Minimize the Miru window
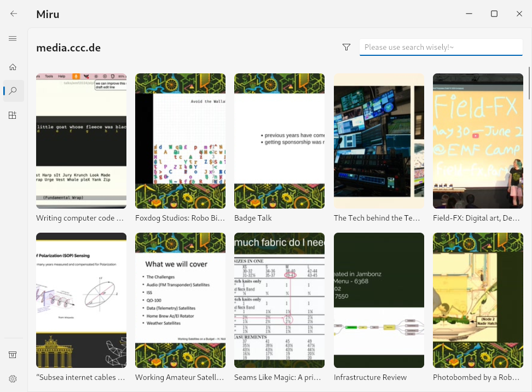 469,14
